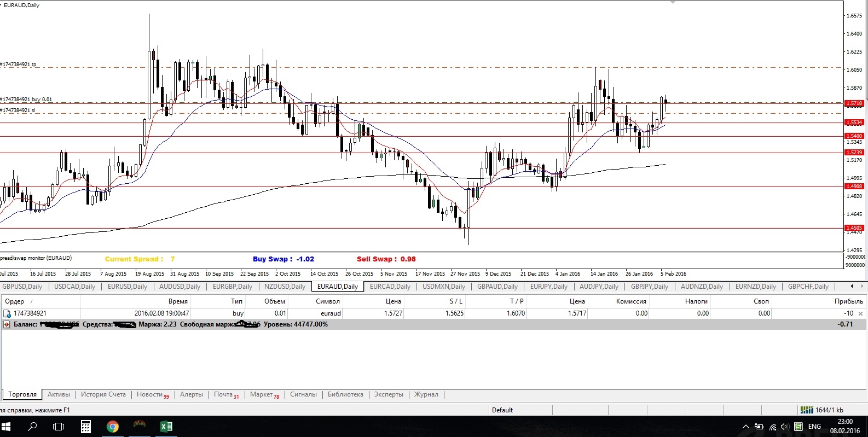Switch input language via ENG indicator
Screen dimensions: 868x437
click(x=814, y=427)
